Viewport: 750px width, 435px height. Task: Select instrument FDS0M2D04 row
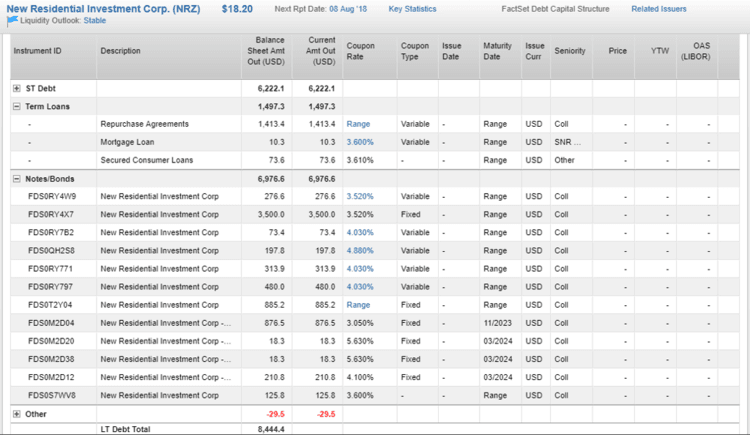click(50, 322)
